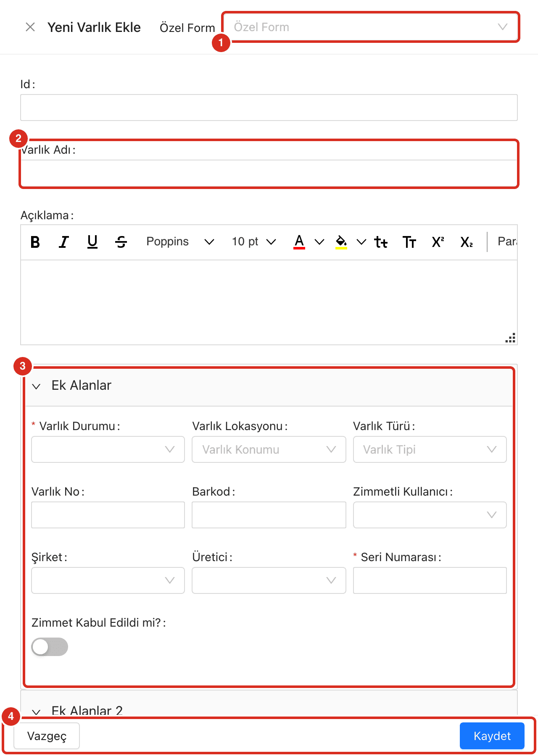538x756 pixels.
Task: Click the editor resize handle icon
Action: (x=510, y=338)
